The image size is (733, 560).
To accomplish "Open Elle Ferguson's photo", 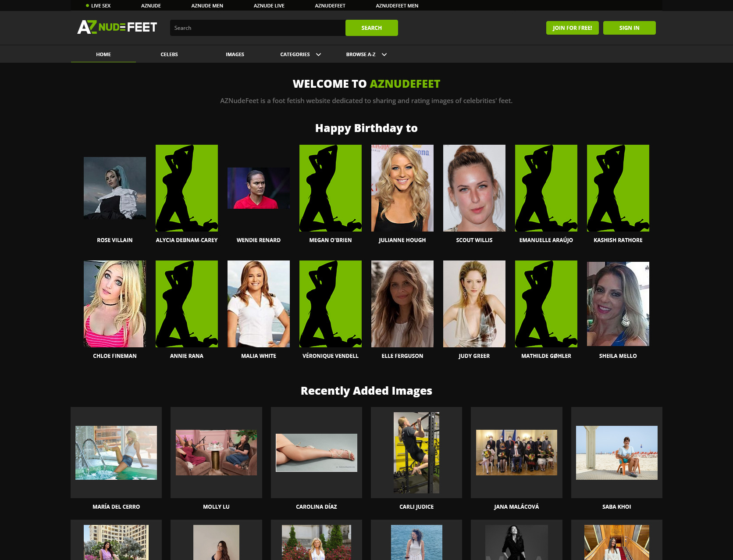I will pos(402,304).
